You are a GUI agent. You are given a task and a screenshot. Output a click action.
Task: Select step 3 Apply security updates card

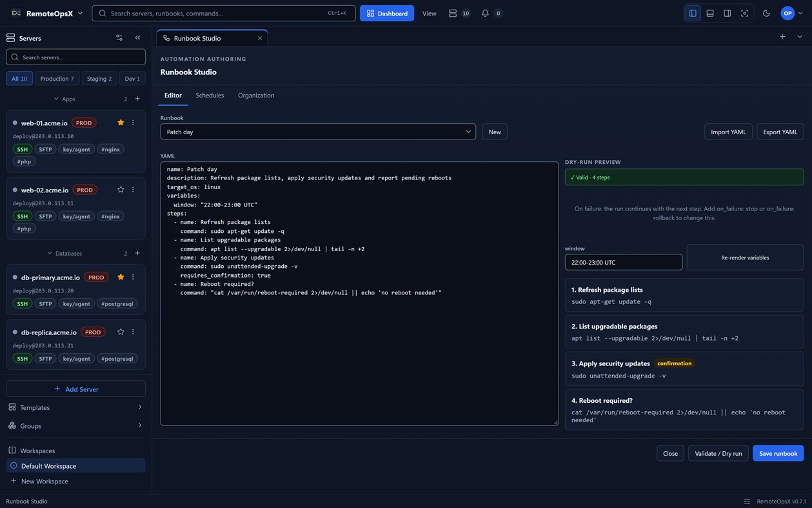684,369
